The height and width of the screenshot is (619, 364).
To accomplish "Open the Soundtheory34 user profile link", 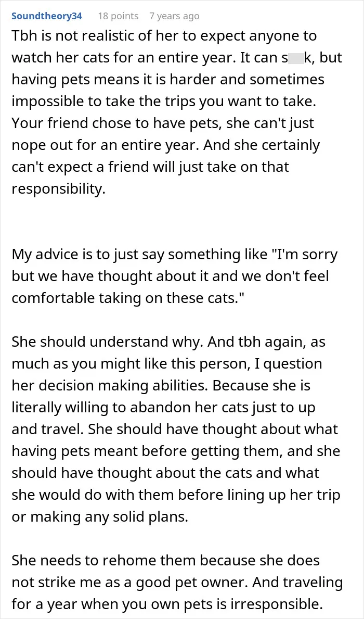I will 47,16.
